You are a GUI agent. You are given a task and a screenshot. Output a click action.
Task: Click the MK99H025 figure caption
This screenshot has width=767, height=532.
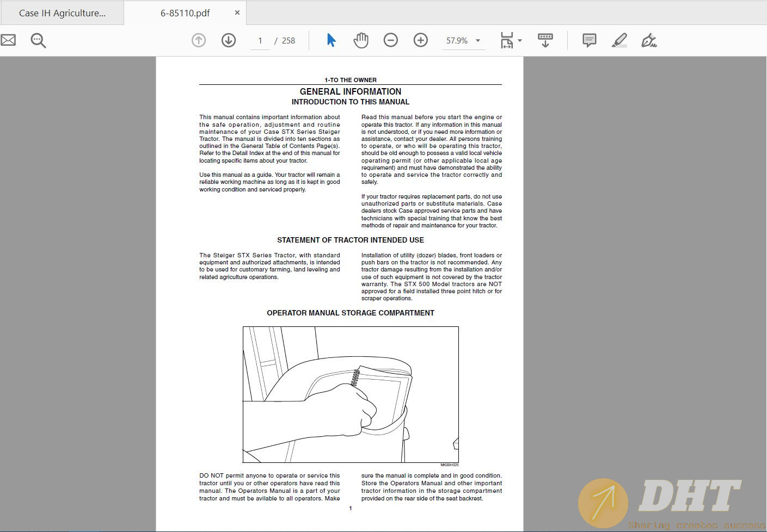pyautogui.click(x=450, y=465)
